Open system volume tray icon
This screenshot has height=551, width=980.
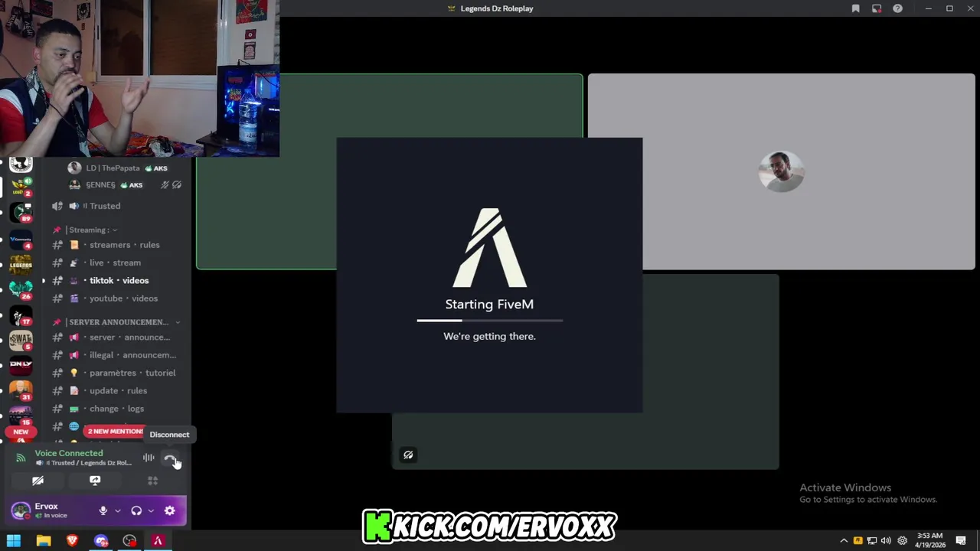[886, 541]
